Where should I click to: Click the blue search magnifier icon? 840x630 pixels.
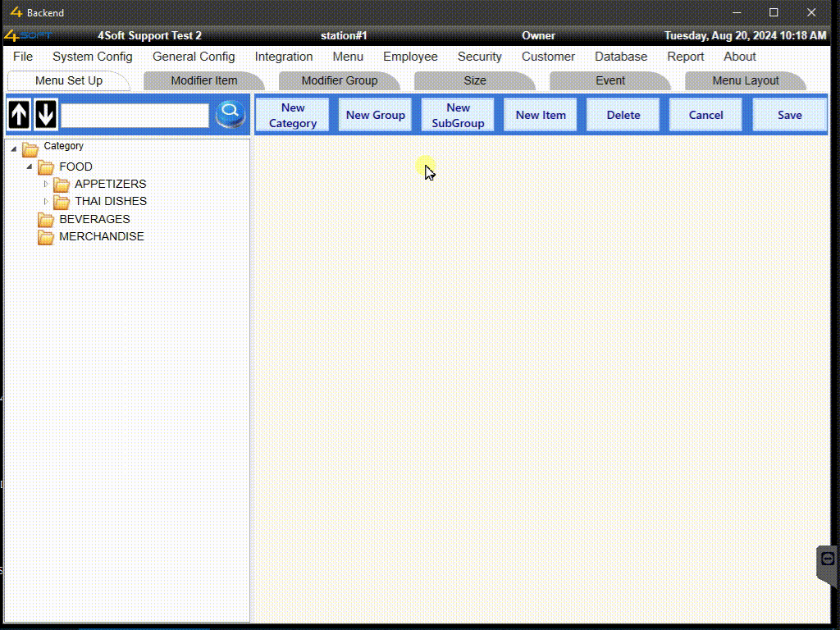tap(231, 113)
